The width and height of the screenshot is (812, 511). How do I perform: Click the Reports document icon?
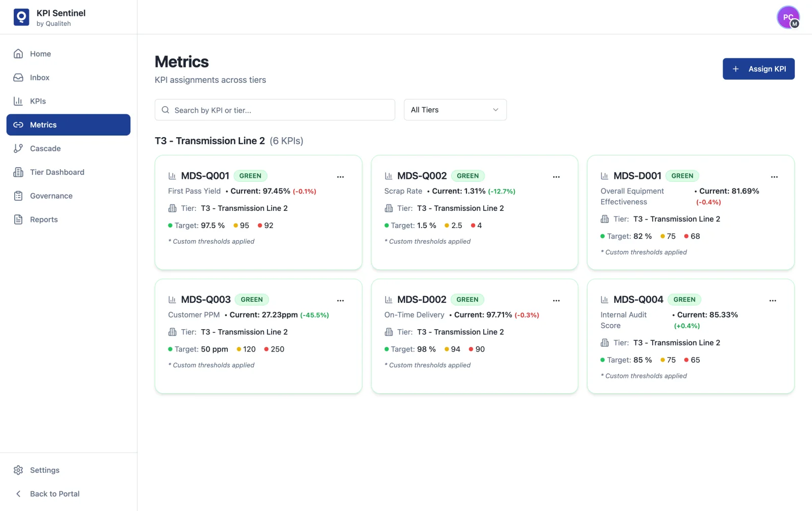[18, 219]
